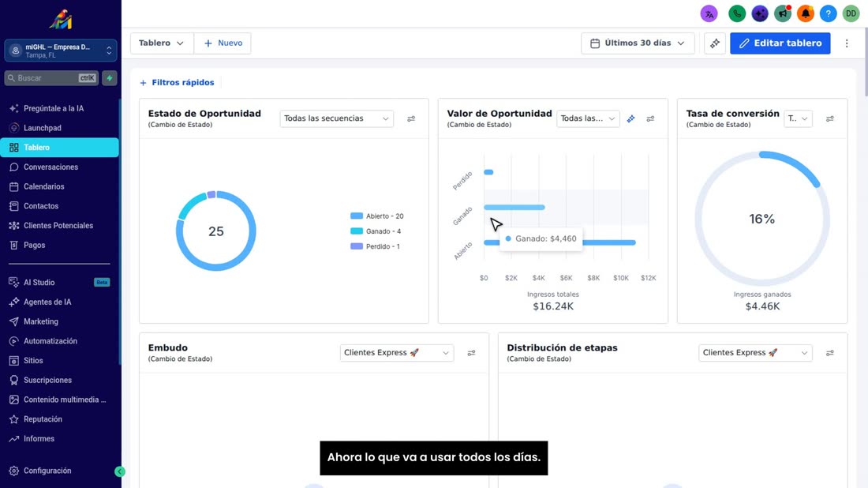This screenshot has height=488, width=868.
Task: Click the blue help question mark icon
Action: [x=828, y=13]
